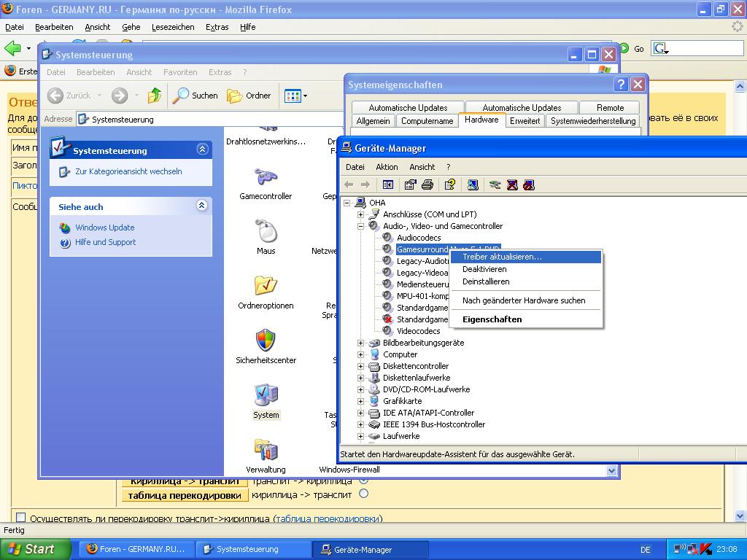The height and width of the screenshot is (560, 747).
Task: Choose Deinstallieren from the context menu
Action: coord(525,281)
